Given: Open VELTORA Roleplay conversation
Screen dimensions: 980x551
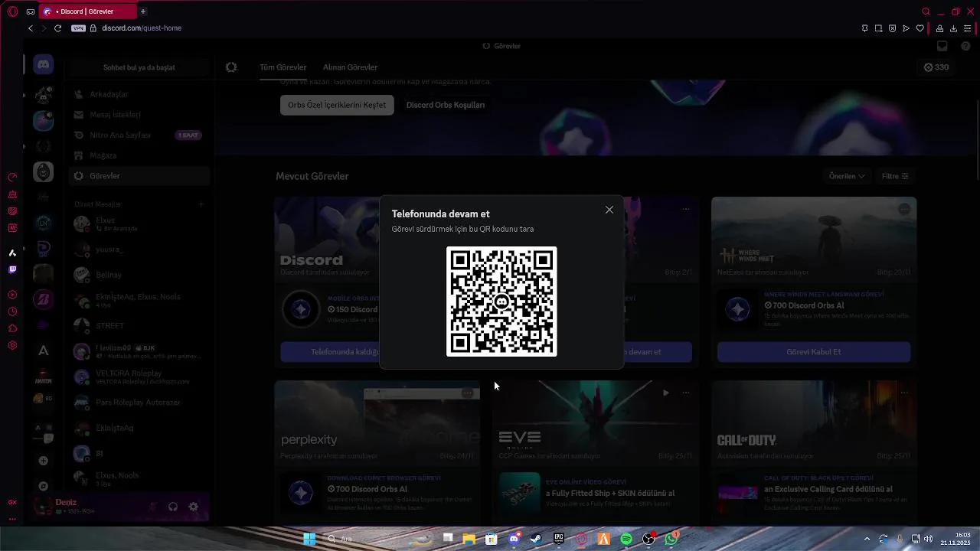Looking at the screenshot, I should coord(139,377).
